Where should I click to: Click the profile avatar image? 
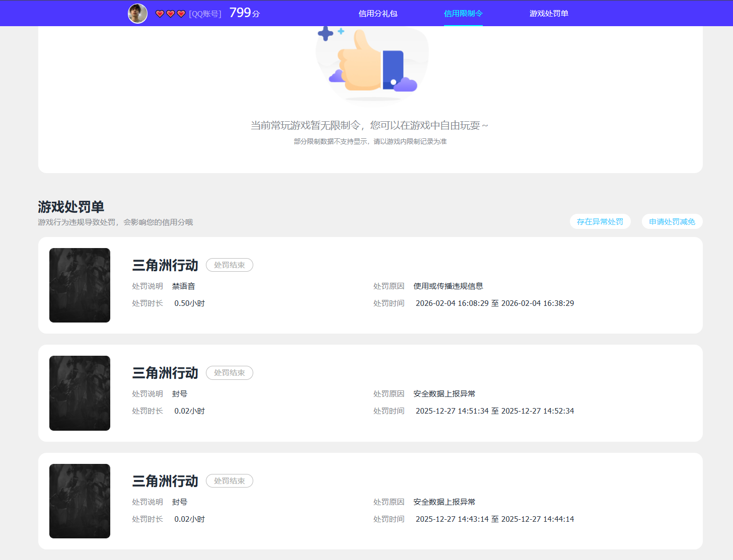click(137, 13)
